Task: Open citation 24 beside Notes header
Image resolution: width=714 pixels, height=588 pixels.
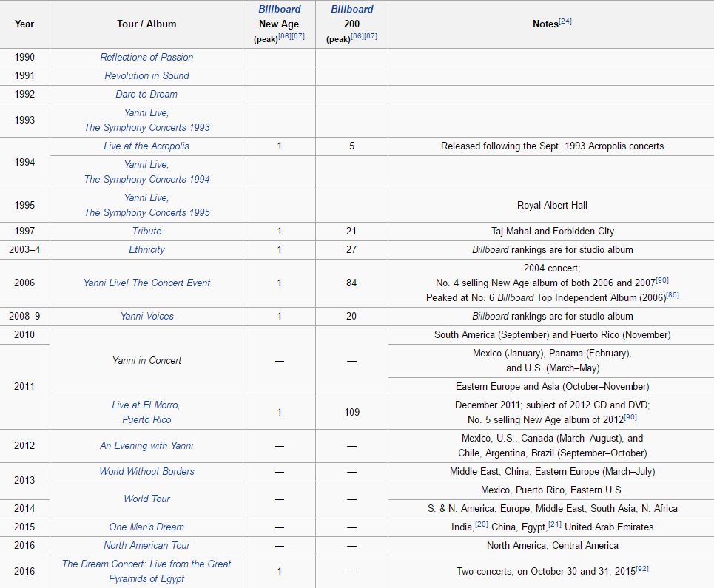Action: point(565,21)
